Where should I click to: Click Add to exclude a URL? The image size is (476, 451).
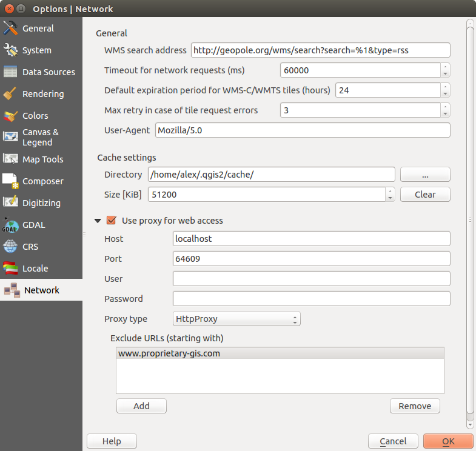(x=141, y=406)
